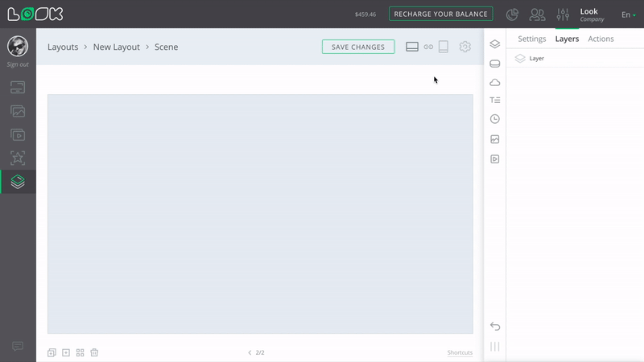Viewport: 644px width, 362px height.
Task: Select the Layer item in layers list
Action: 536,59
